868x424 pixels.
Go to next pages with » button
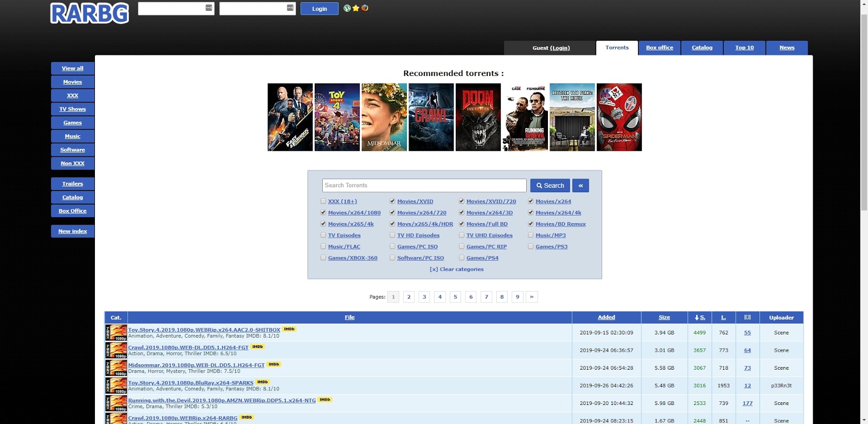pos(532,297)
